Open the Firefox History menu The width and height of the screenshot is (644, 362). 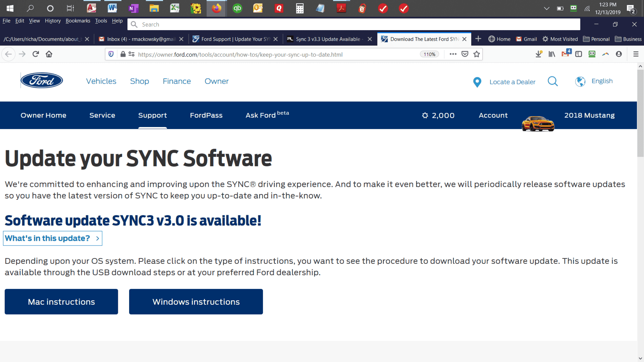(53, 21)
